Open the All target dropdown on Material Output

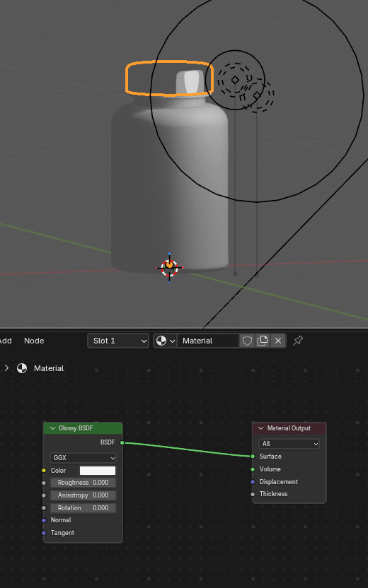coord(289,444)
